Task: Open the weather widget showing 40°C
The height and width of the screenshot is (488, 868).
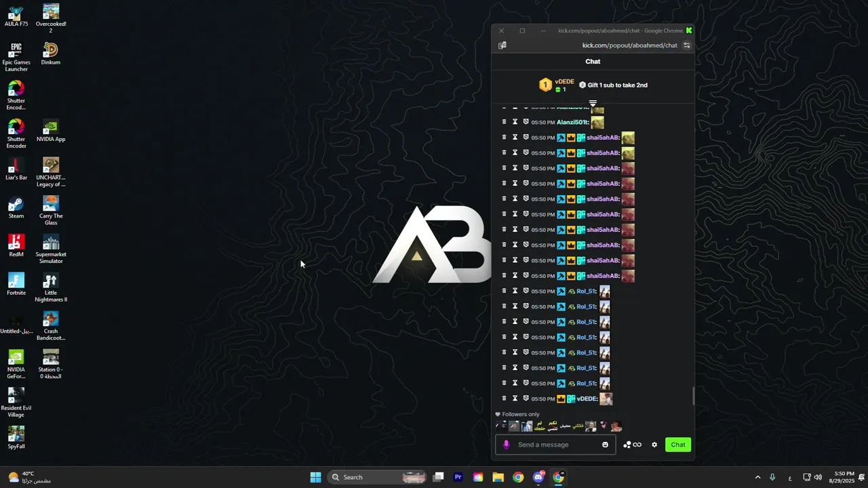Action: (x=30, y=477)
